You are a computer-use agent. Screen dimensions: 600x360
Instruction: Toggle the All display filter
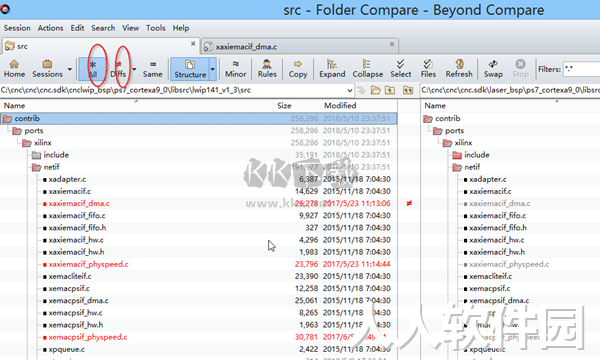pos(92,69)
